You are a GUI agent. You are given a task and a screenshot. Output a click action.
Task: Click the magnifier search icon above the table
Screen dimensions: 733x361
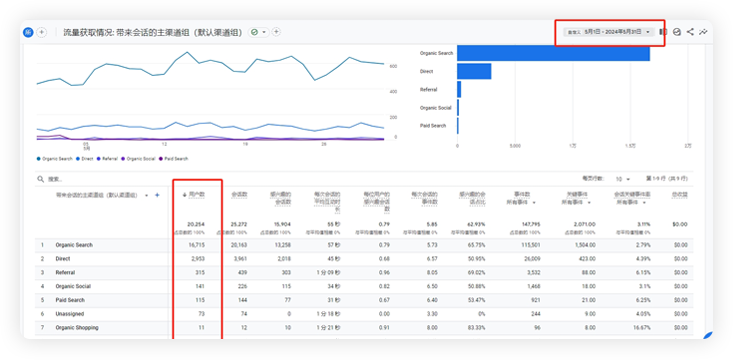[41, 179]
